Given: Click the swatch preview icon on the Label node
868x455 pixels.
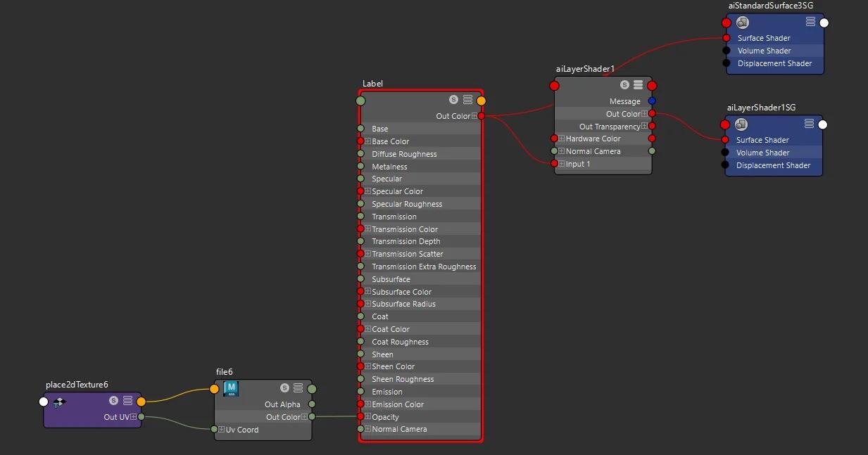Looking at the screenshot, I should point(454,100).
